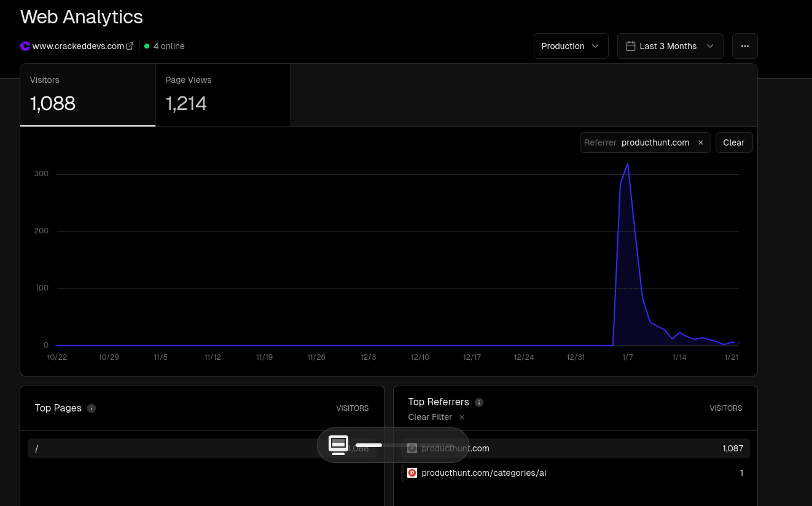Select the "/" page row in Top Pages

[x=202, y=448]
